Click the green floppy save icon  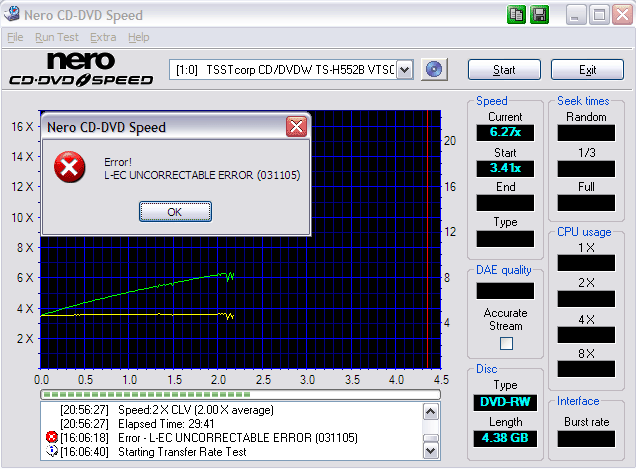tap(539, 15)
